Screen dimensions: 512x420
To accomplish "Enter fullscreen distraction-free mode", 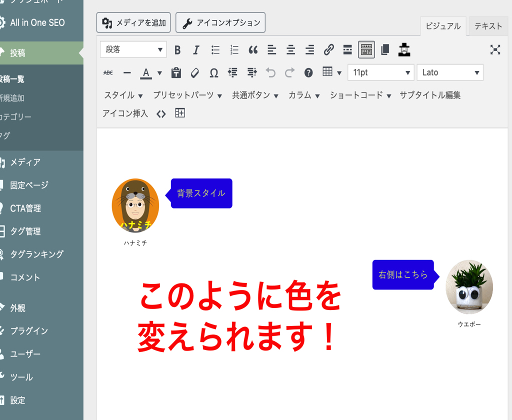I will (495, 49).
